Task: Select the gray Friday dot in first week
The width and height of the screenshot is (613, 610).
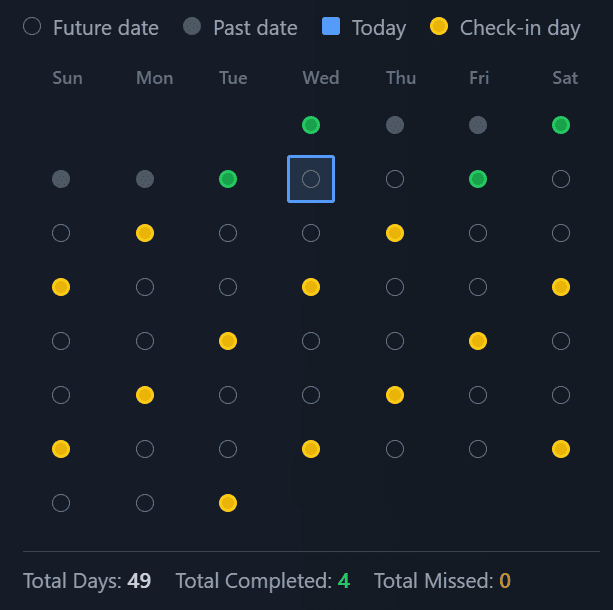Action: [x=478, y=125]
